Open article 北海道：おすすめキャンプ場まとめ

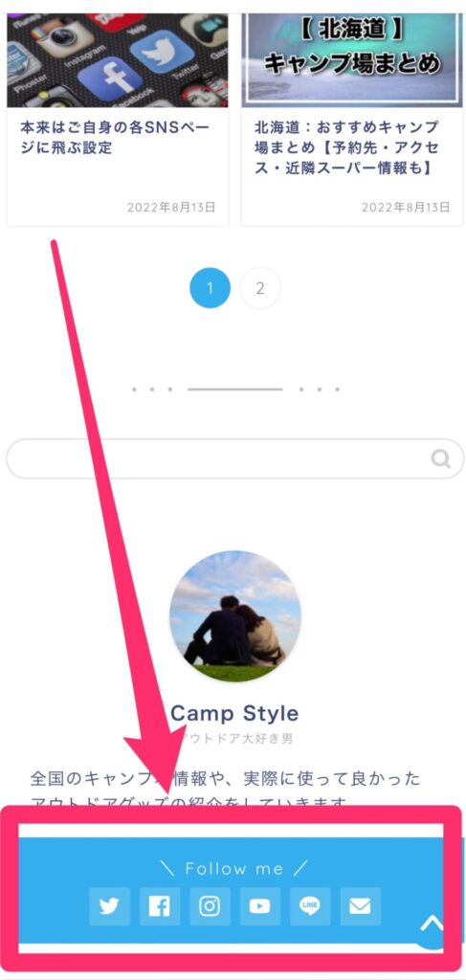click(x=347, y=148)
